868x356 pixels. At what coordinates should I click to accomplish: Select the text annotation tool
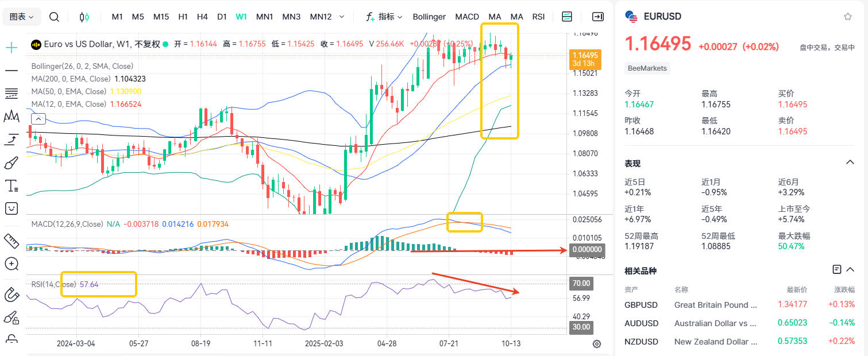coord(11,185)
